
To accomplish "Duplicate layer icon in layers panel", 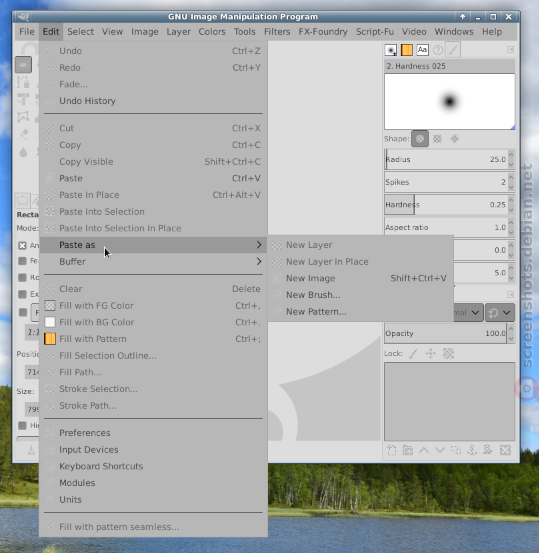I will coord(456,450).
